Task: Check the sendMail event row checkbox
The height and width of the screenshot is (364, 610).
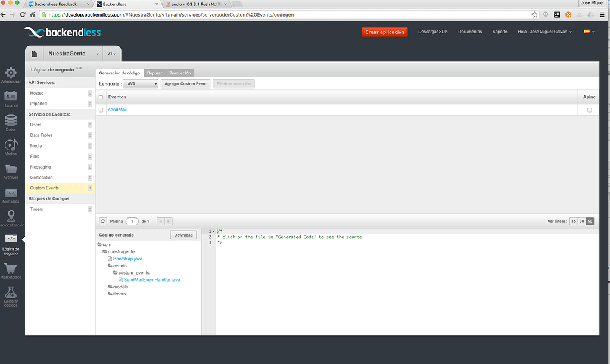Action: 101,110
